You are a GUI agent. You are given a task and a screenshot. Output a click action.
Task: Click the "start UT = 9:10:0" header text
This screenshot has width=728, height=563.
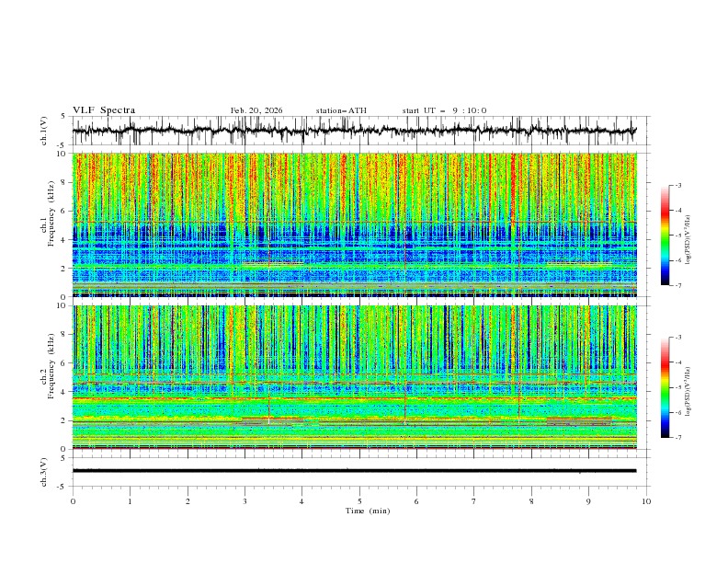click(444, 110)
